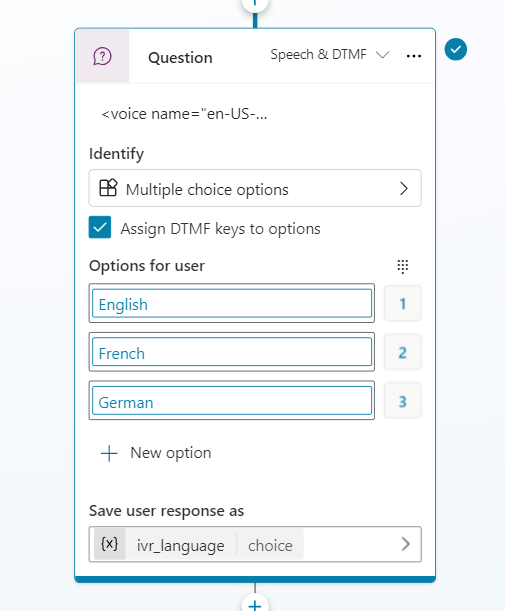The height and width of the screenshot is (611, 505).
Task: Select DTMF key 2 for French
Action: pyautogui.click(x=403, y=353)
